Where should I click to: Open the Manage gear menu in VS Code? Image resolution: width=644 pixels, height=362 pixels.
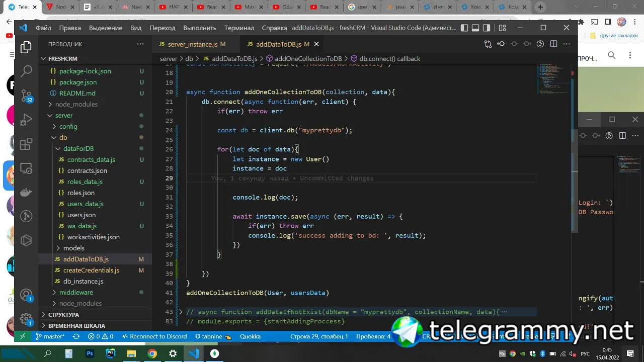point(26,319)
